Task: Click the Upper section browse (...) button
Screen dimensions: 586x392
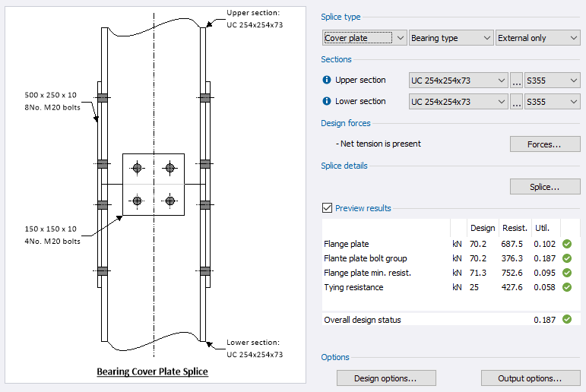Action: [517, 81]
